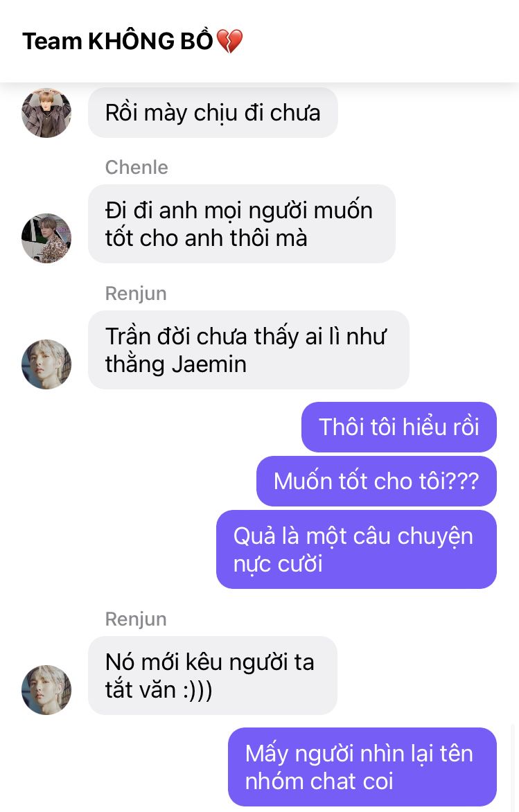This screenshot has width=519, height=812.
Task: Click the Chenle sender name label
Action: point(137,167)
